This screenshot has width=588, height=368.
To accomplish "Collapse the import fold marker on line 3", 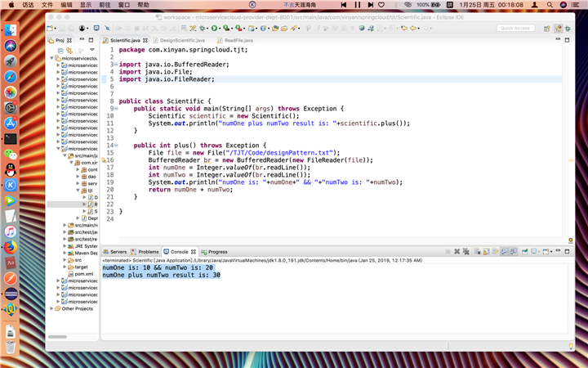I will tap(116, 65).
